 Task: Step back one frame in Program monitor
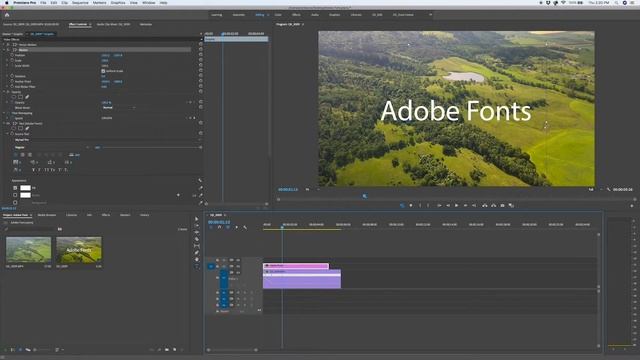(448, 206)
